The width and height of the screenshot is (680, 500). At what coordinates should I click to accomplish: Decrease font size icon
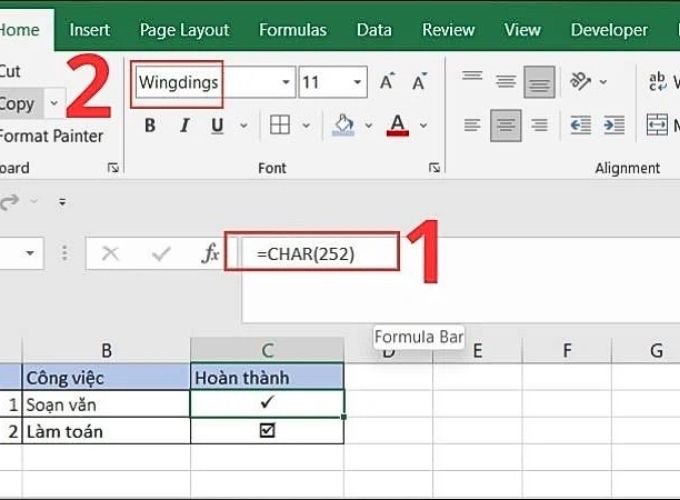coord(419,82)
